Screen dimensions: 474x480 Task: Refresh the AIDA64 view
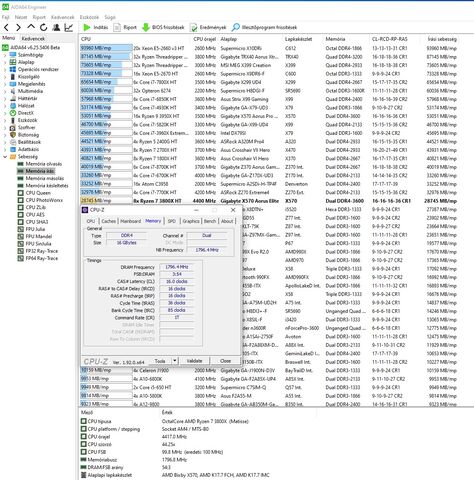pyautogui.click(x=43, y=27)
